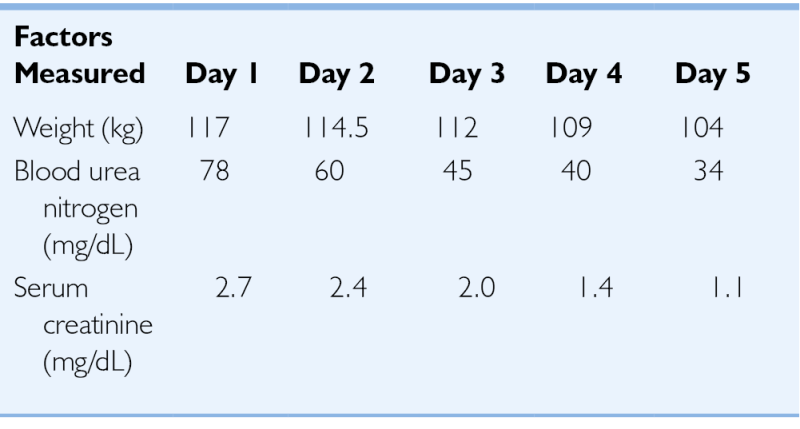Select serum creatinine value 1.4
The image size is (800, 429).
594,290
